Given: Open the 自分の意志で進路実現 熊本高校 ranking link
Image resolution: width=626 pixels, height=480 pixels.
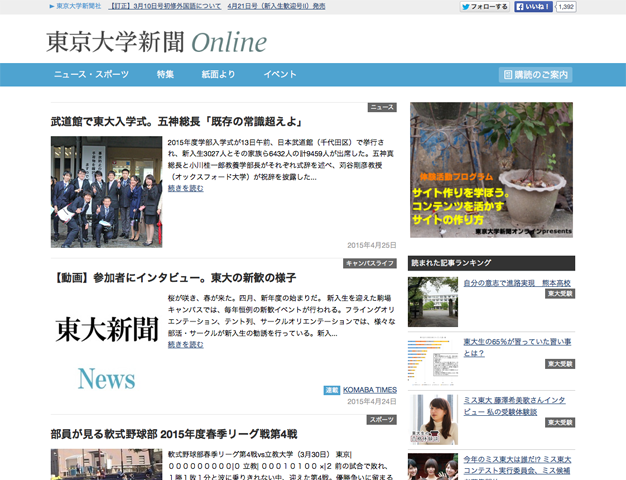Looking at the screenshot, I should point(517,283).
